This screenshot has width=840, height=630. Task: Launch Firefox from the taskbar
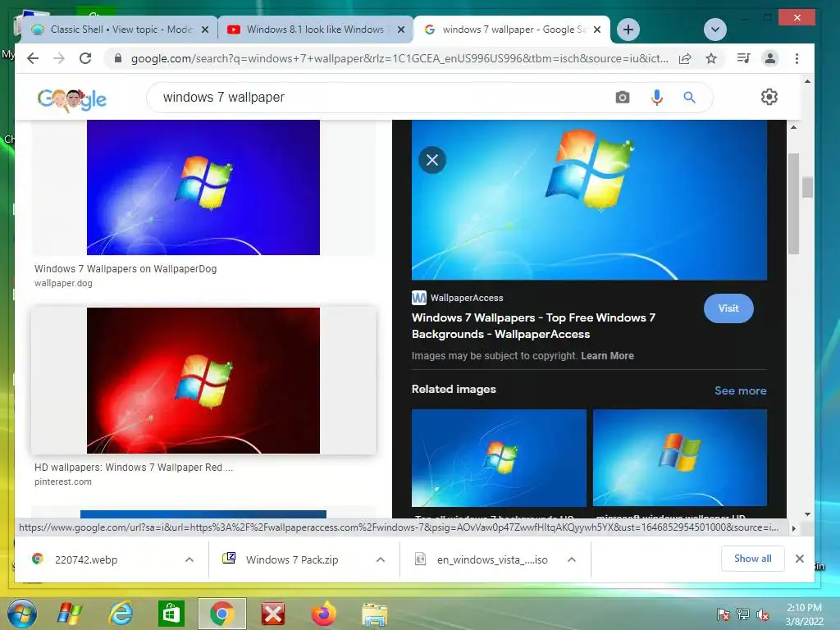pyautogui.click(x=323, y=614)
